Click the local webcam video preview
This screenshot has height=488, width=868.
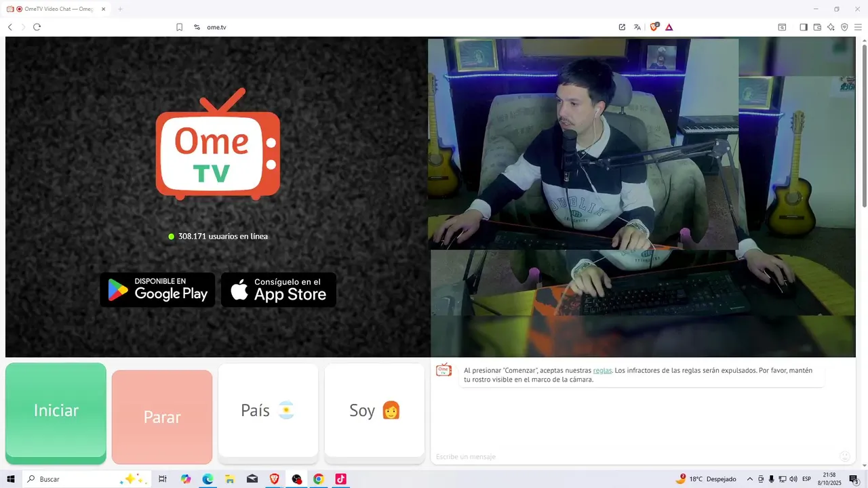(642, 197)
